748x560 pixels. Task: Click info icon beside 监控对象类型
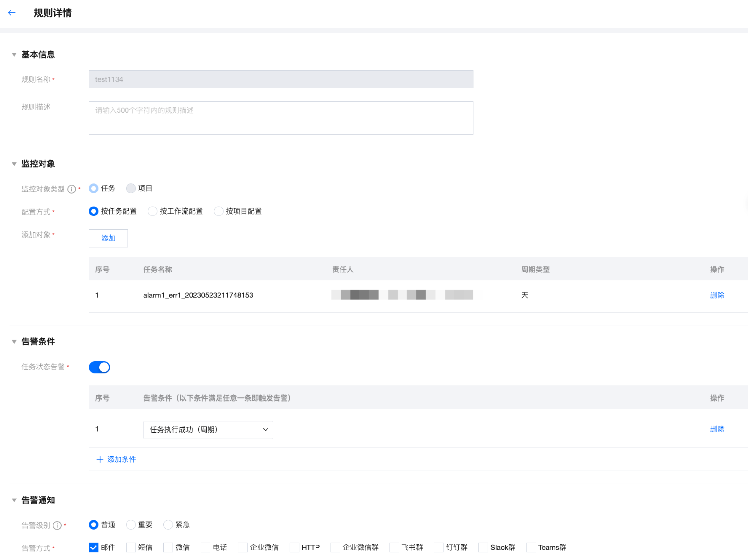click(x=71, y=189)
